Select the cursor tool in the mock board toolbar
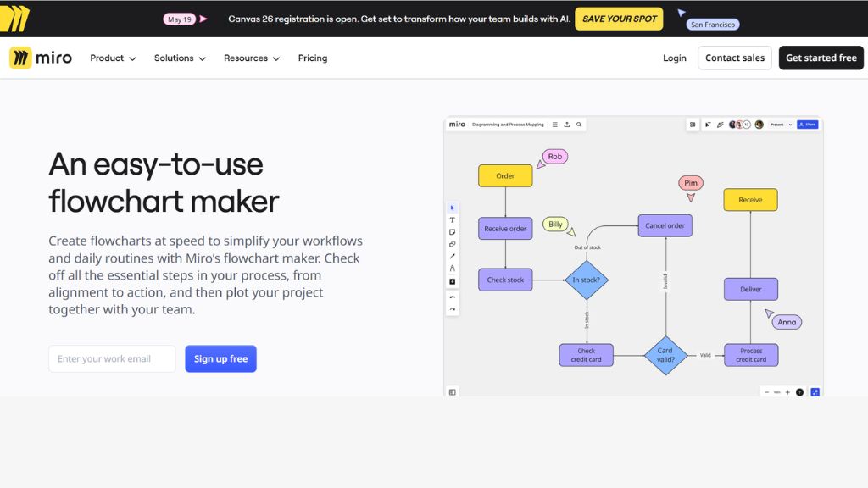The width and height of the screenshot is (868, 488). (453, 208)
